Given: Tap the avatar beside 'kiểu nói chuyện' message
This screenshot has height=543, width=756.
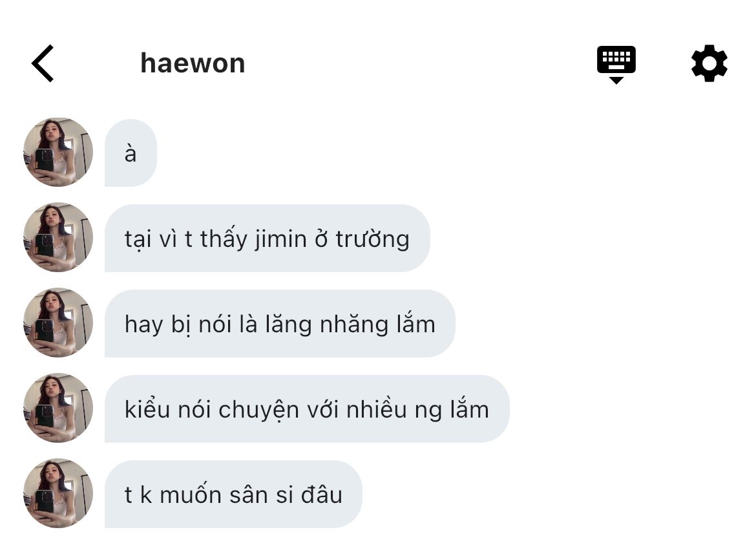Looking at the screenshot, I should point(58,408).
